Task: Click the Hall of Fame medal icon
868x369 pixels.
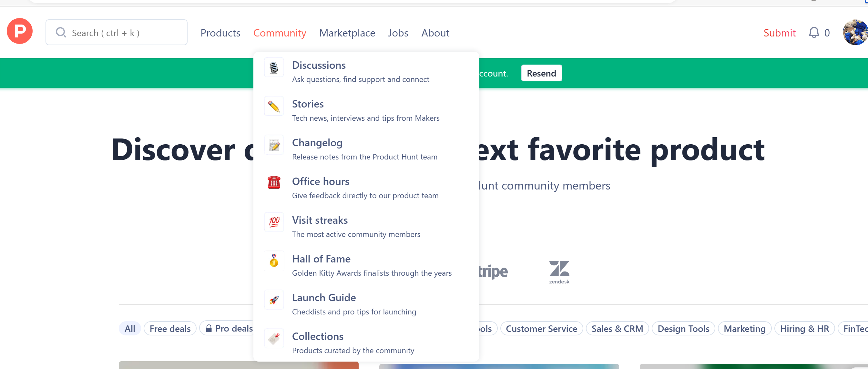Action: point(274,261)
